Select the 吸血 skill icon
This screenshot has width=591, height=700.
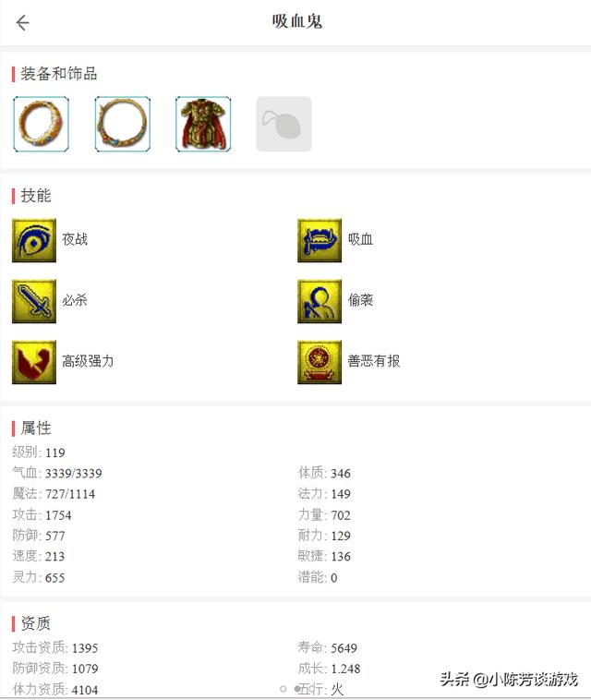(x=320, y=240)
